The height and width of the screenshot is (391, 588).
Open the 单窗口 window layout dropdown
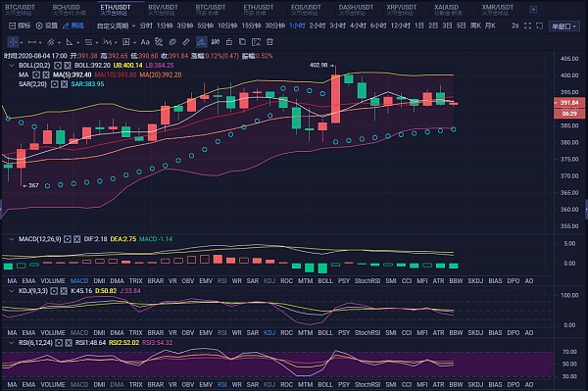pyautogui.click(x=564, y=26)
